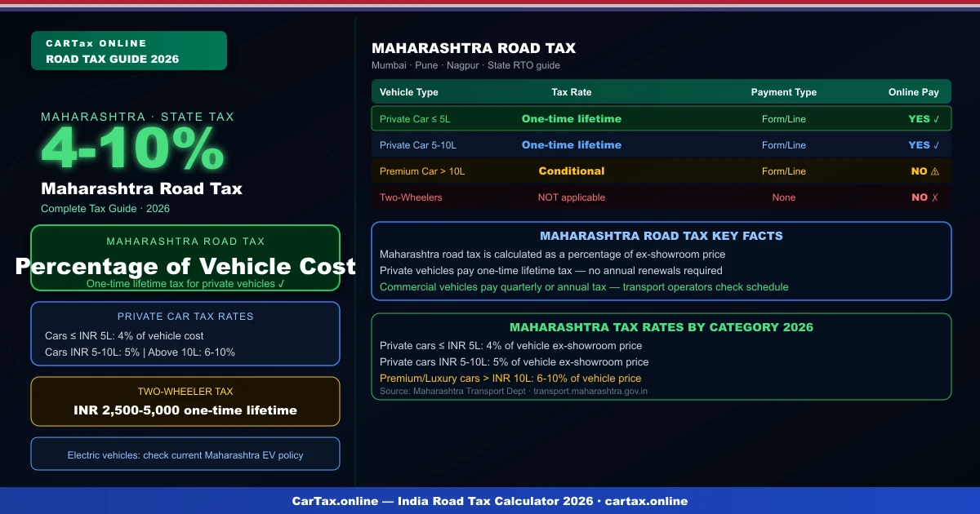Expand the TAX RATES BY CATEGORY 2026 panel

661,326
